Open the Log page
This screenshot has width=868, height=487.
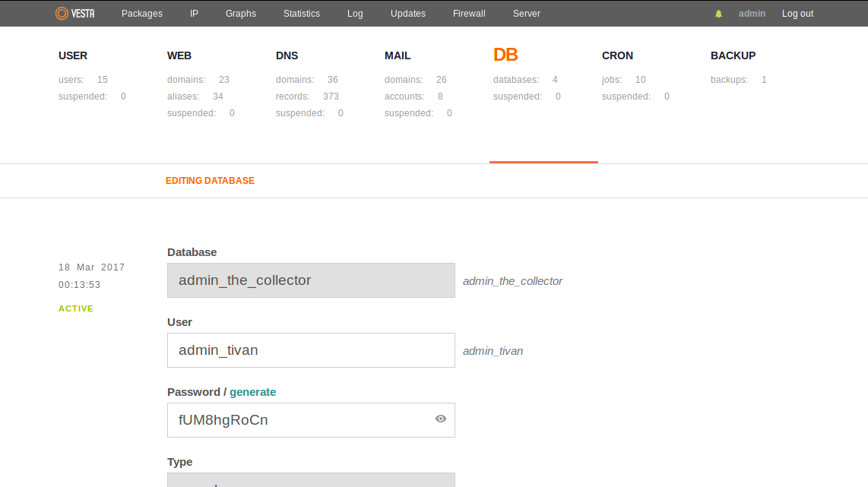355,14
